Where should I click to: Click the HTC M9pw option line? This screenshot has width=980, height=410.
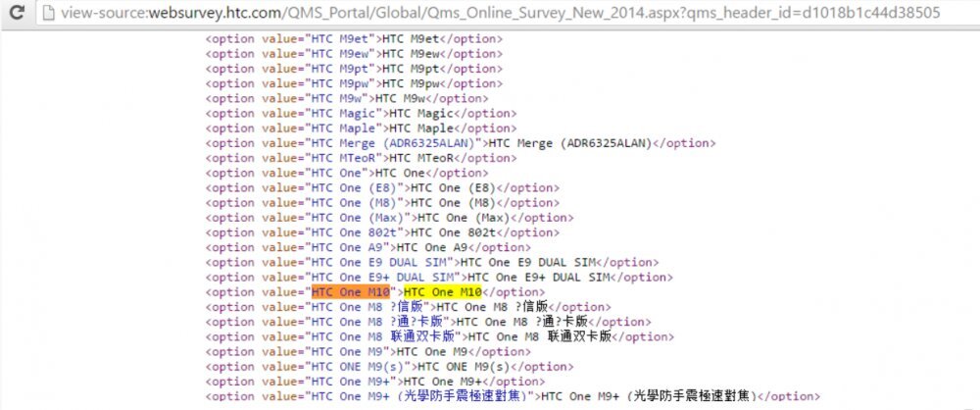coord(355,83)
